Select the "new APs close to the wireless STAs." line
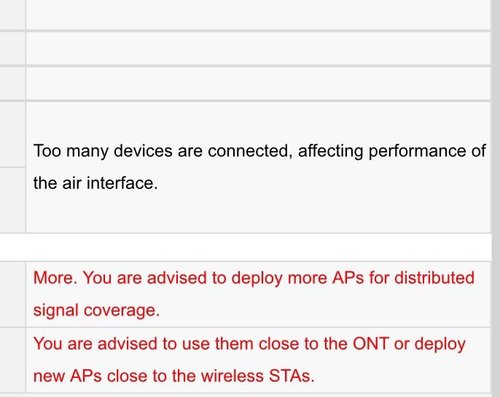The height and width of the screenshot is (397, 500). [174, 376]
